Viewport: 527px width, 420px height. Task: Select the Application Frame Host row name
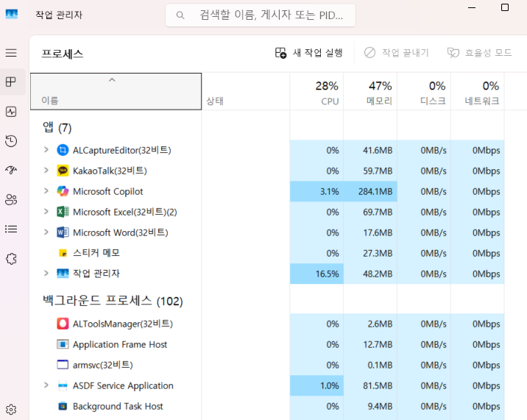[120, 345]
